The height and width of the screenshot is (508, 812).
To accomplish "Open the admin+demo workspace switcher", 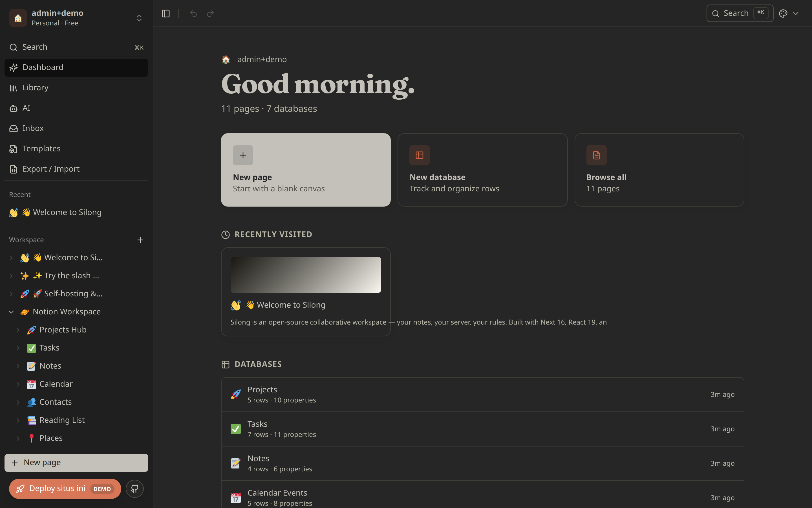I will click(76, 18).
